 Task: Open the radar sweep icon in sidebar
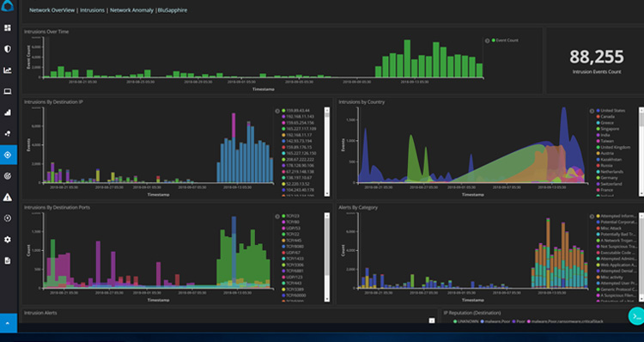point(8,176)
